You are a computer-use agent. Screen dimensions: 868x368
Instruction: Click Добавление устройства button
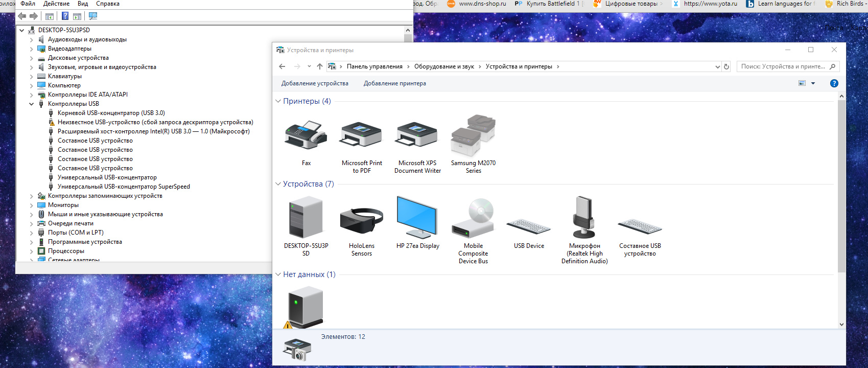315,83
